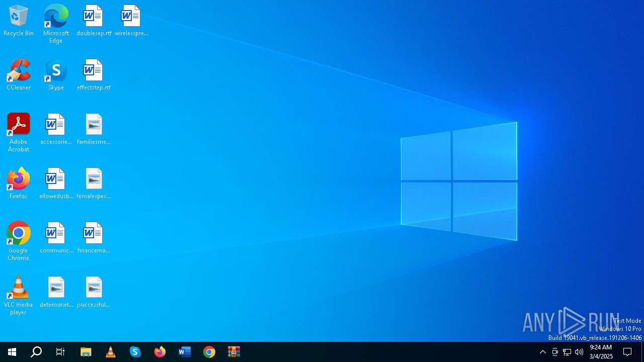Open Adobe Acrobat desktop shortcut
The width and height of the screenshot is (644, 362).
(19, 133)
